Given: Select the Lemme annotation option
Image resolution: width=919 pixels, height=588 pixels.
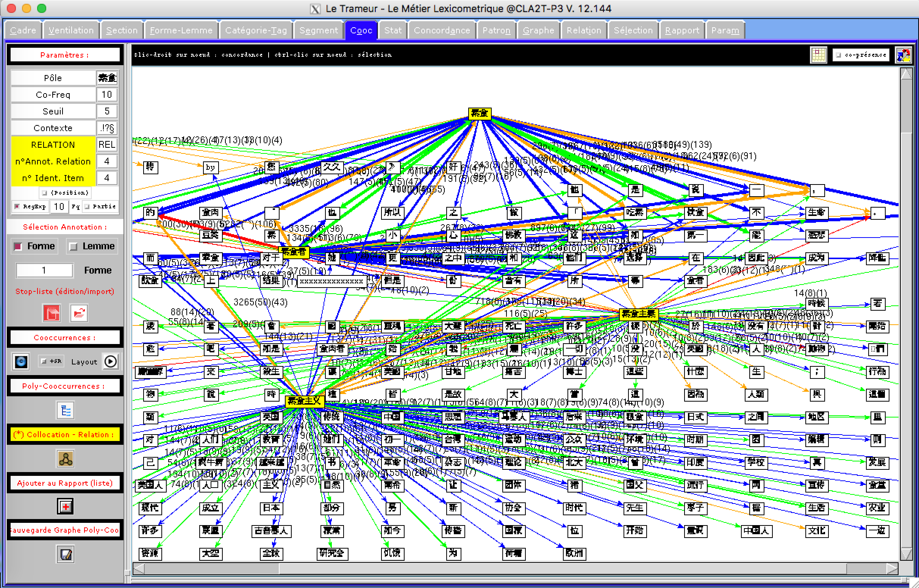Looking at the screenshot, I should (x=92, y=246).
